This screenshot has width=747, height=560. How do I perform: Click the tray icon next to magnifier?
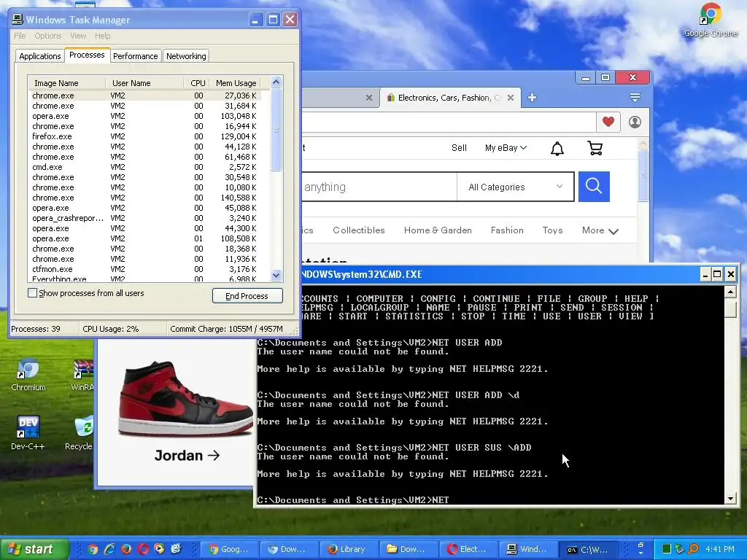pos(680,549)
